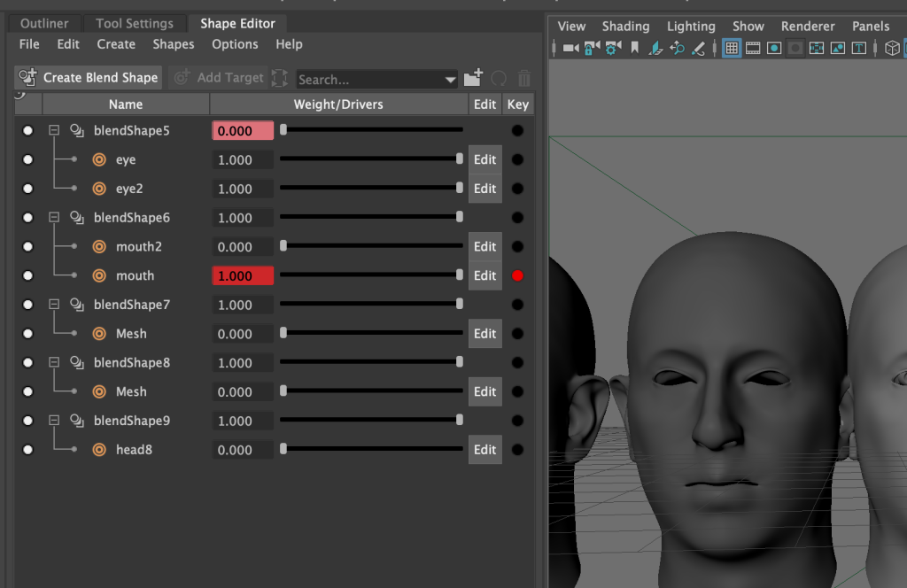Click the 2D Pan/Zoom icon
This screenshot has height=588, width=907.
click(x=678, y=48)
